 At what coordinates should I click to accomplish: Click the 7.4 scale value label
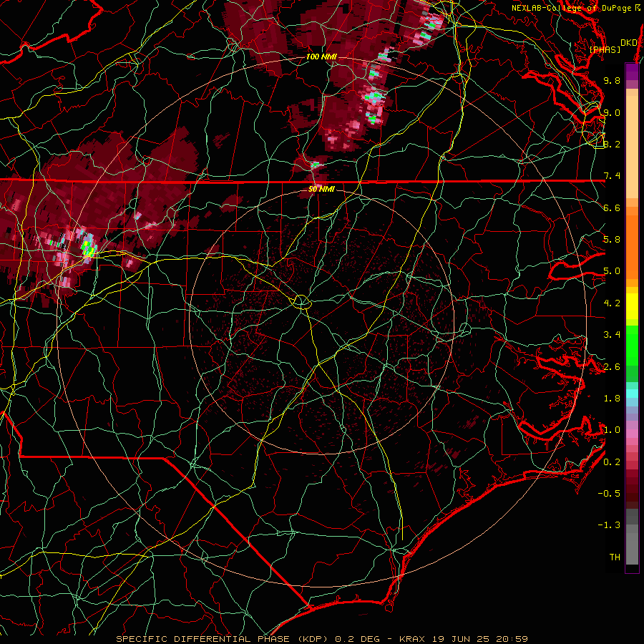tap(612, 176)
